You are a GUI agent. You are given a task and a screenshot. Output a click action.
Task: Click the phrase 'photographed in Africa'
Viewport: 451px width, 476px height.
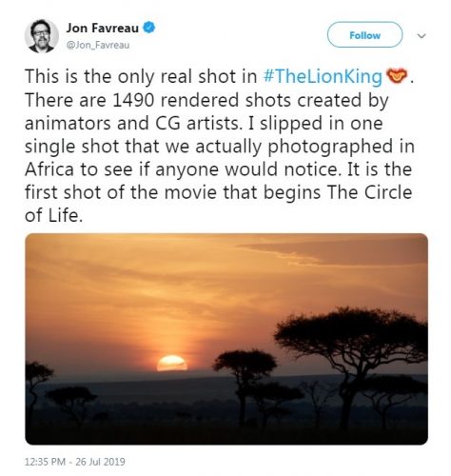220,158
